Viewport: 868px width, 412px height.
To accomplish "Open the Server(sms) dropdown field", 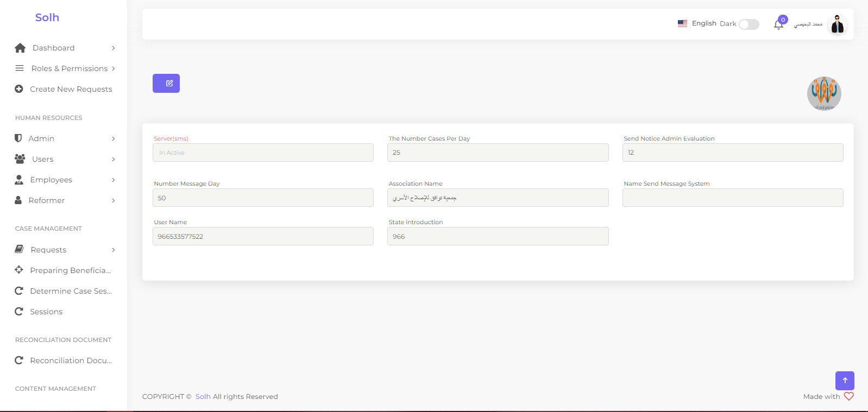I will tap(263, 153).
